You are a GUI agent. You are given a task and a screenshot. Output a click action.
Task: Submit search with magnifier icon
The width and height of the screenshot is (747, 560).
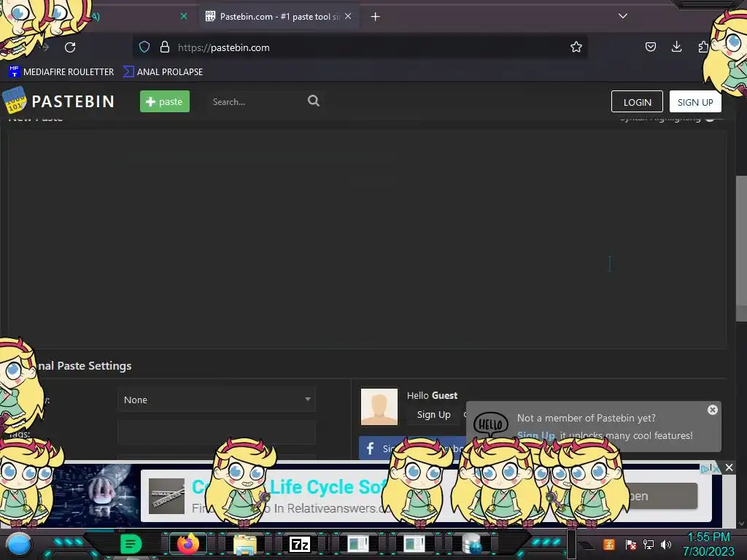(x=314, y=101)
